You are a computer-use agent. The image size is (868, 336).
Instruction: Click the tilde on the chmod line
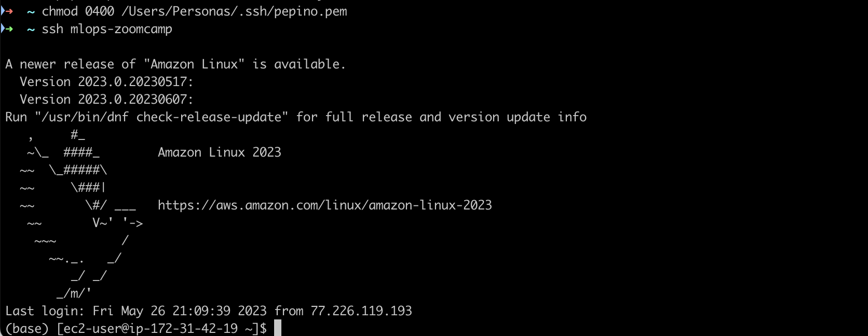click(x=31, y=11)
